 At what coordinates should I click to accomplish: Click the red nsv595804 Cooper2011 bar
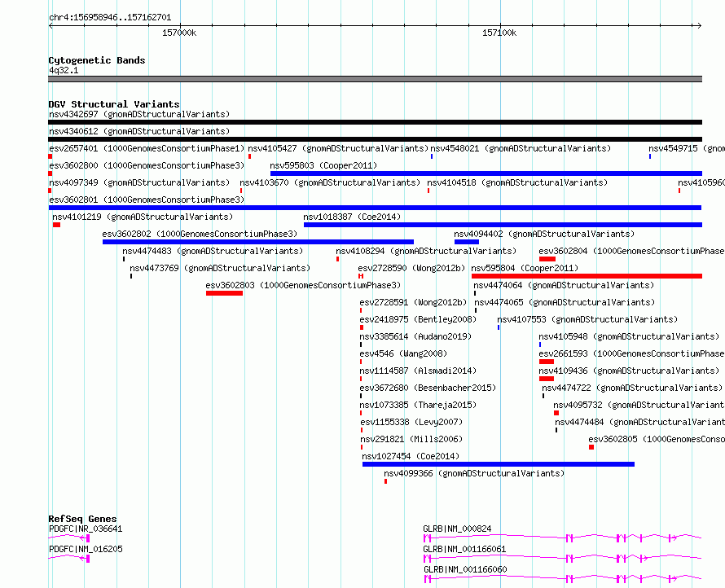(x=587, y=276)
